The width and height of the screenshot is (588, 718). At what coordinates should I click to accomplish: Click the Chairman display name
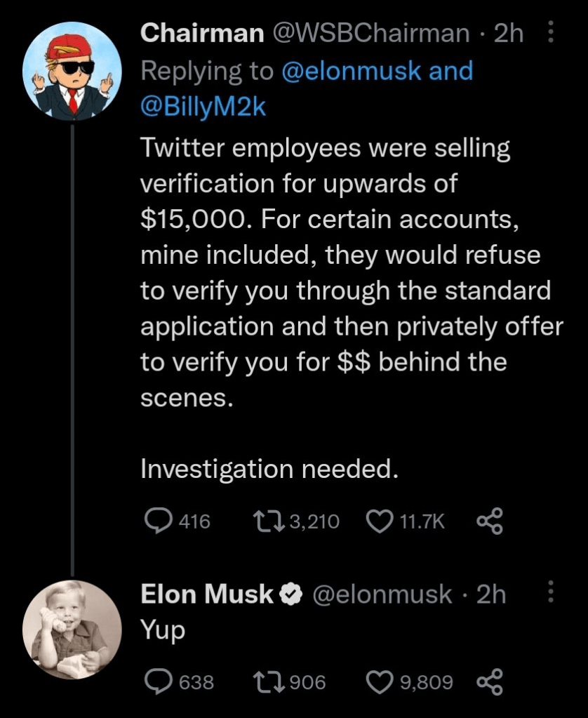(202, 33)
